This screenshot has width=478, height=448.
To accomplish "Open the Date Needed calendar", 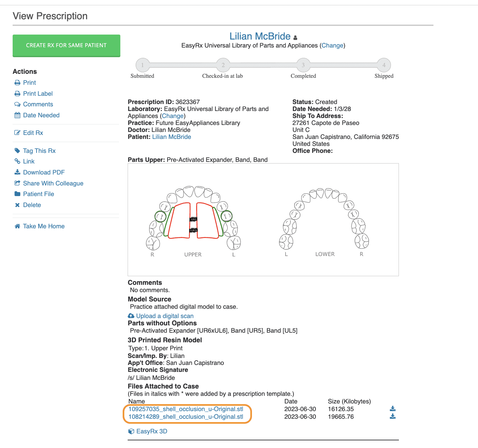I will [x=41, y=115].
